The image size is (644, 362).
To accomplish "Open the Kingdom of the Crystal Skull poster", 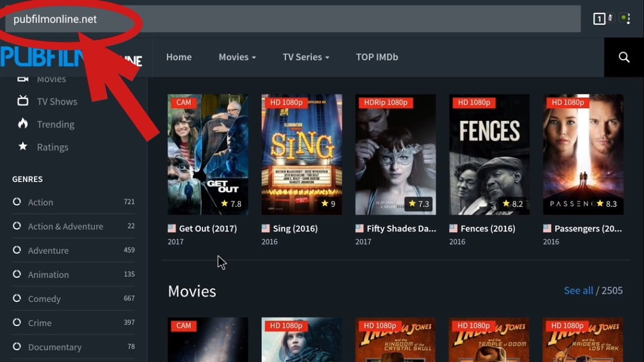I will point(395,339).
